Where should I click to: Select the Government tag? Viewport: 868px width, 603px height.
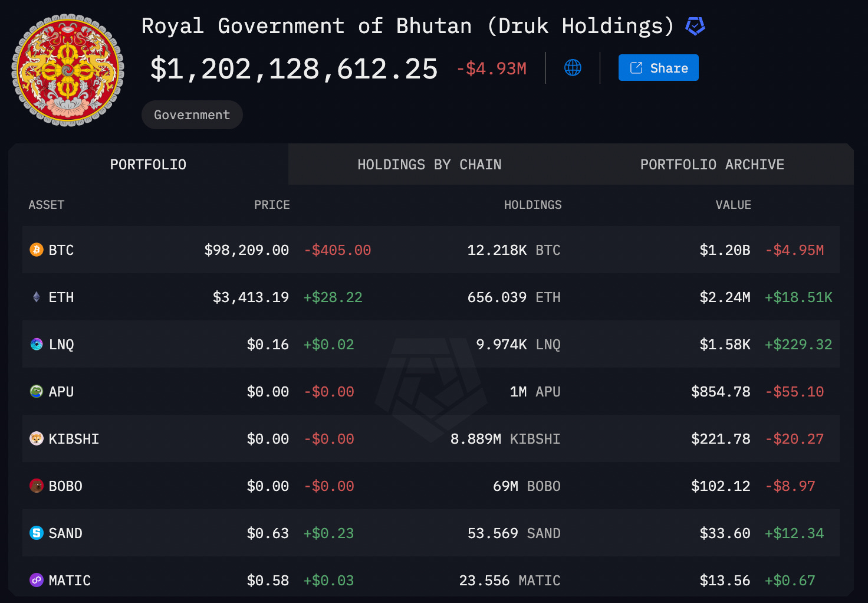[192, 114]
